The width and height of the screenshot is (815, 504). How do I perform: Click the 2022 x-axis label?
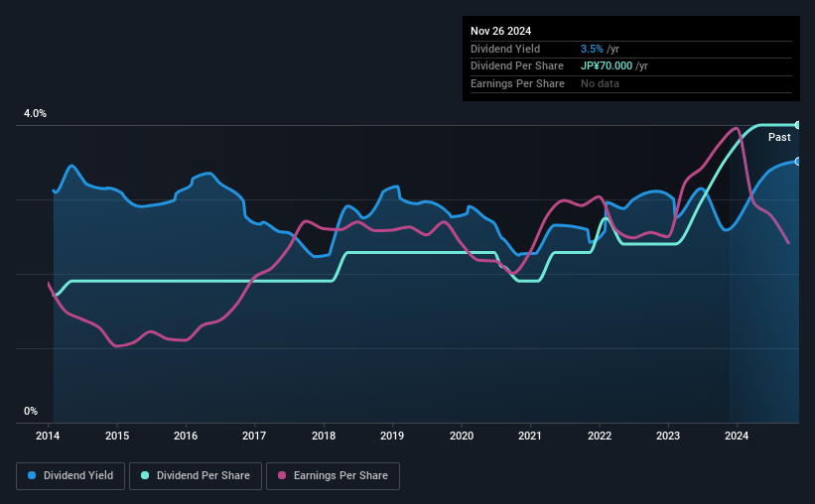tap(600, 436)
